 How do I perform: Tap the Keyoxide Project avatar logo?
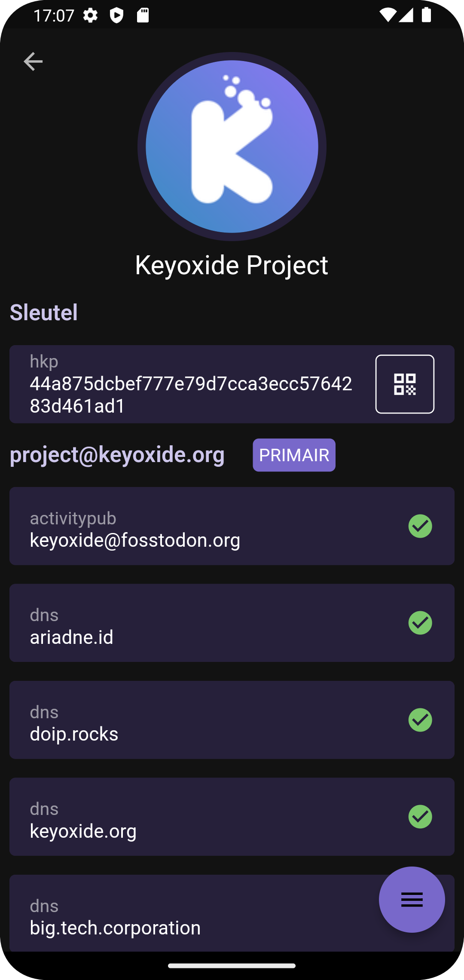coord(232,147)
